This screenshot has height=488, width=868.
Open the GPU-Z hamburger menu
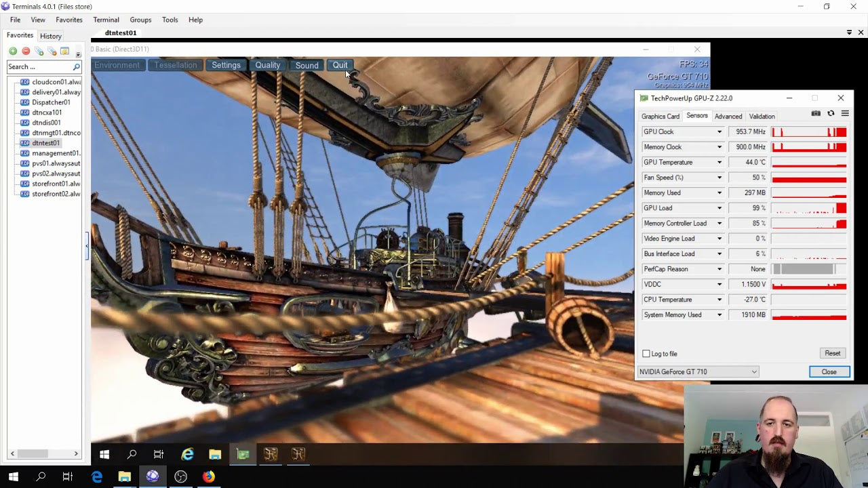(845, 114)
